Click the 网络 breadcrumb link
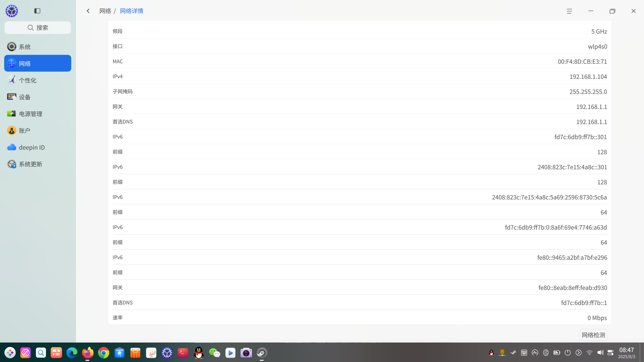644x362 pixels. point(105,11)
